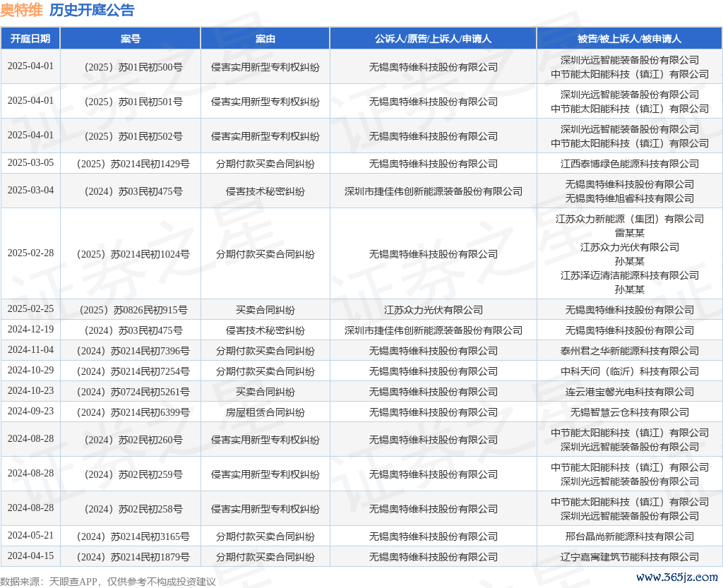Click the 历史开庭公告 heading
This screenshot has width=723, height=588.
click(x=92, y=10)
